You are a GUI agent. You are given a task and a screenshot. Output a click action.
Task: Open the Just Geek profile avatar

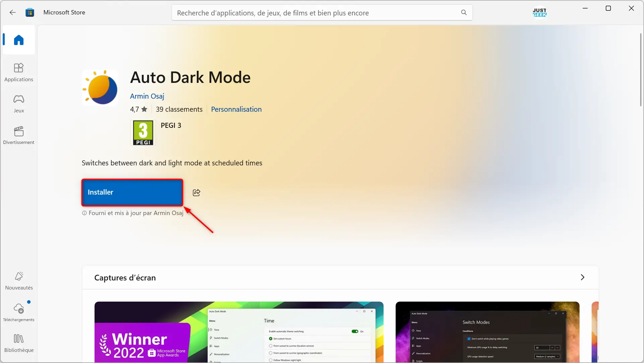pos(539,13)
